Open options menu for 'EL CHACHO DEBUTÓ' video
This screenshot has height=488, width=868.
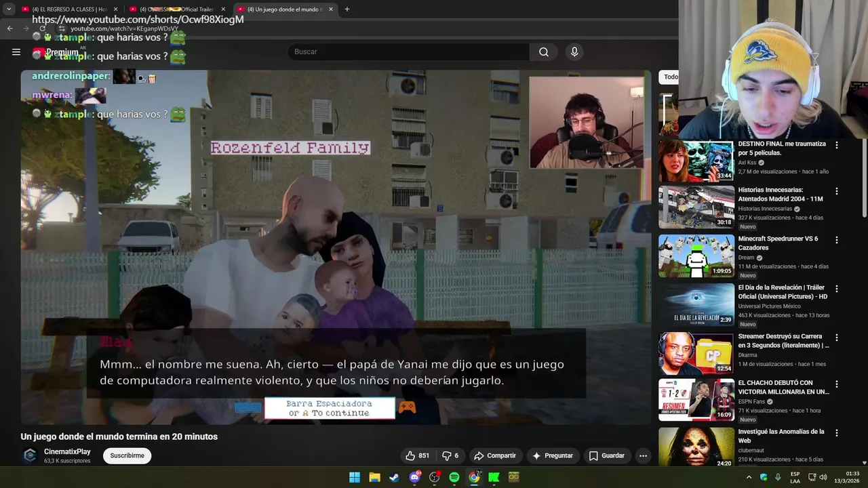click(836, 384)
